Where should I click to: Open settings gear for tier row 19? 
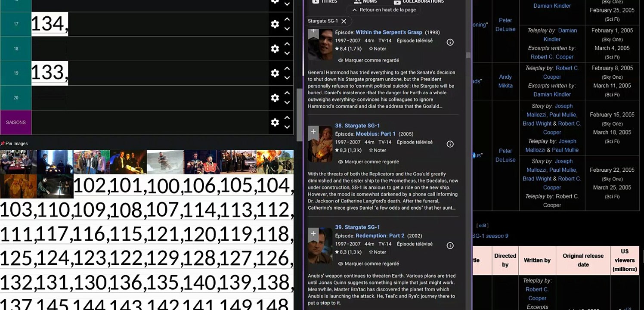coord(275,73)
